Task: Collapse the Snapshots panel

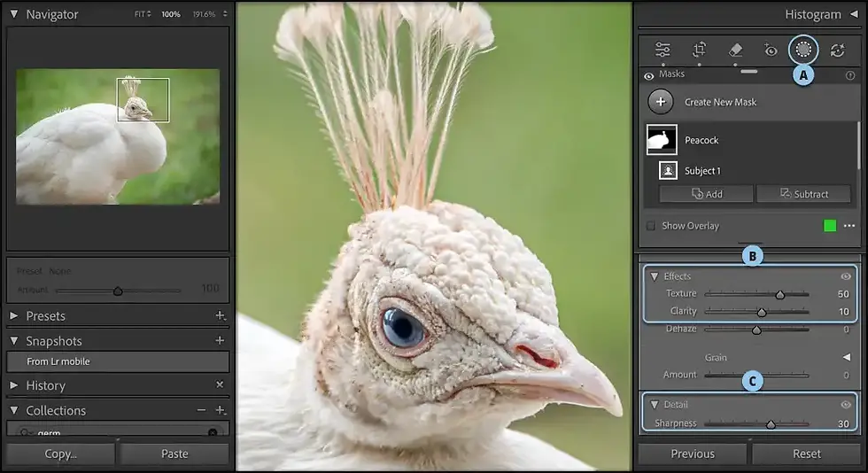Action: (14, 341)
